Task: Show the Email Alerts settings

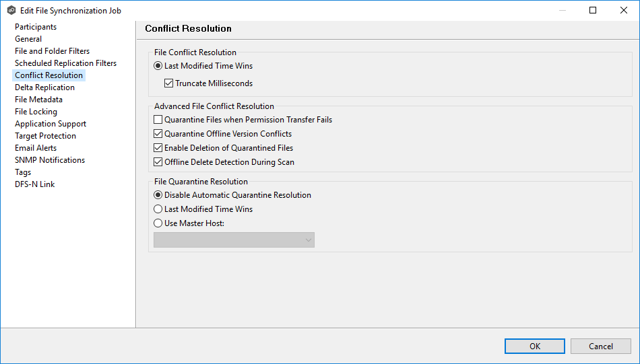Action: point(36,148)
